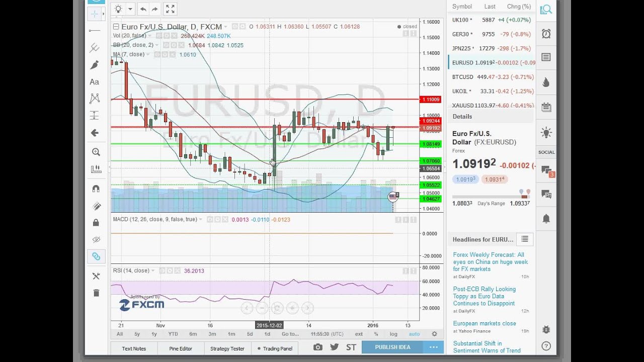Viewport: 644px width, 362px height.
Task: Activate the zoom-in magnifier tool
Action: (x=96, y=152)
